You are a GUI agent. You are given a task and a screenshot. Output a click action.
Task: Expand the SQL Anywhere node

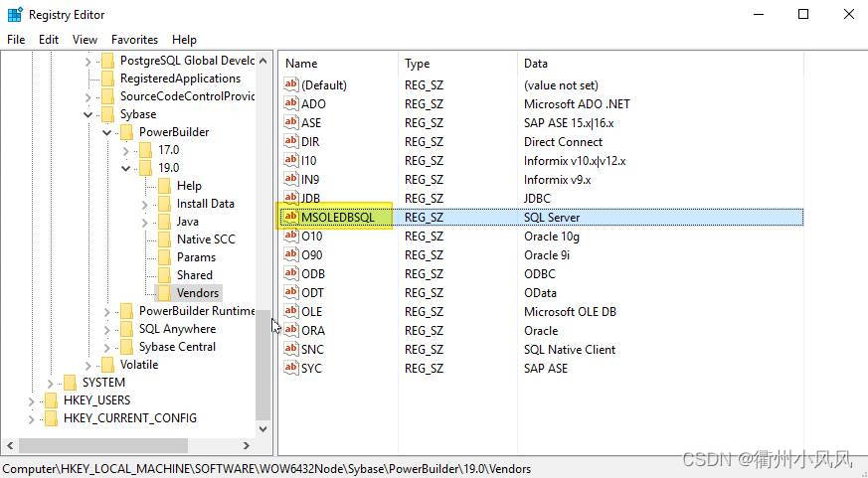tap(106, 329)
